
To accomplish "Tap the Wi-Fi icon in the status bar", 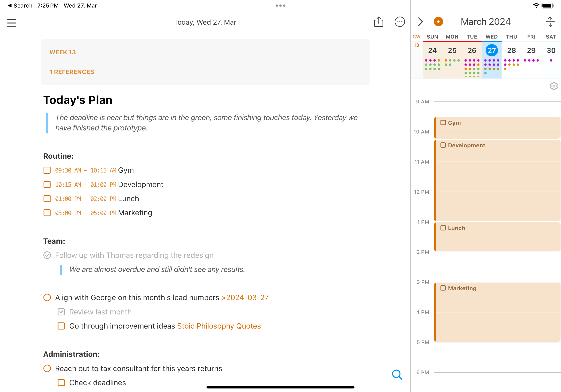I will click(537, 5).
